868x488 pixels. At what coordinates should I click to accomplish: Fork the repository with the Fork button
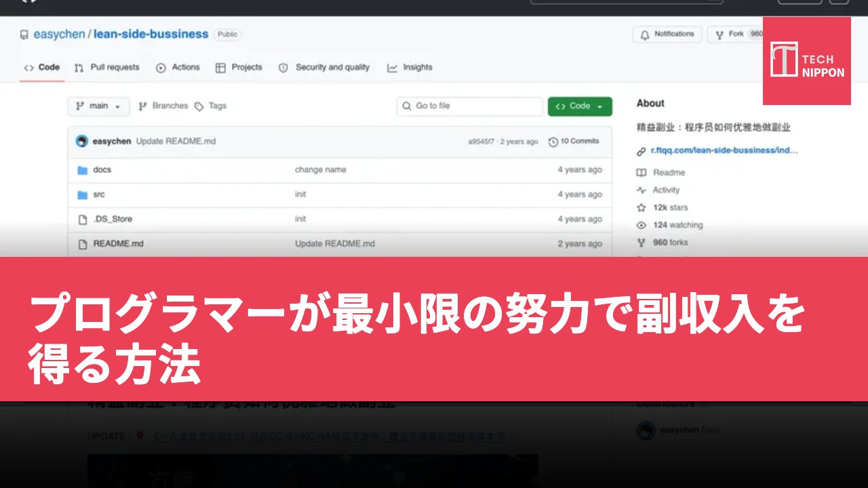pyautogui.click(x=735, y=34)
